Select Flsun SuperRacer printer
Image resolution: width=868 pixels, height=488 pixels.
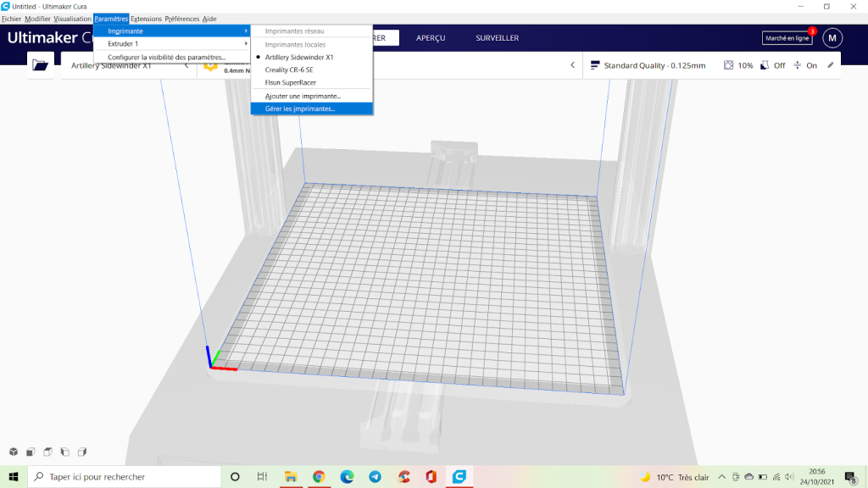[x=311, y=82]
